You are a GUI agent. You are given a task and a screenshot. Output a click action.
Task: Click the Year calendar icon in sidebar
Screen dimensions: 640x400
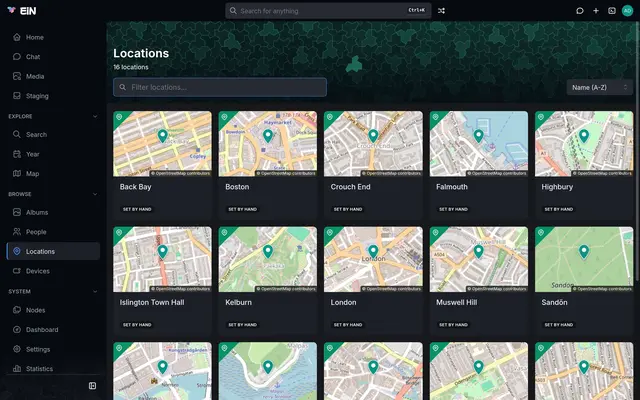click(17, 154)
